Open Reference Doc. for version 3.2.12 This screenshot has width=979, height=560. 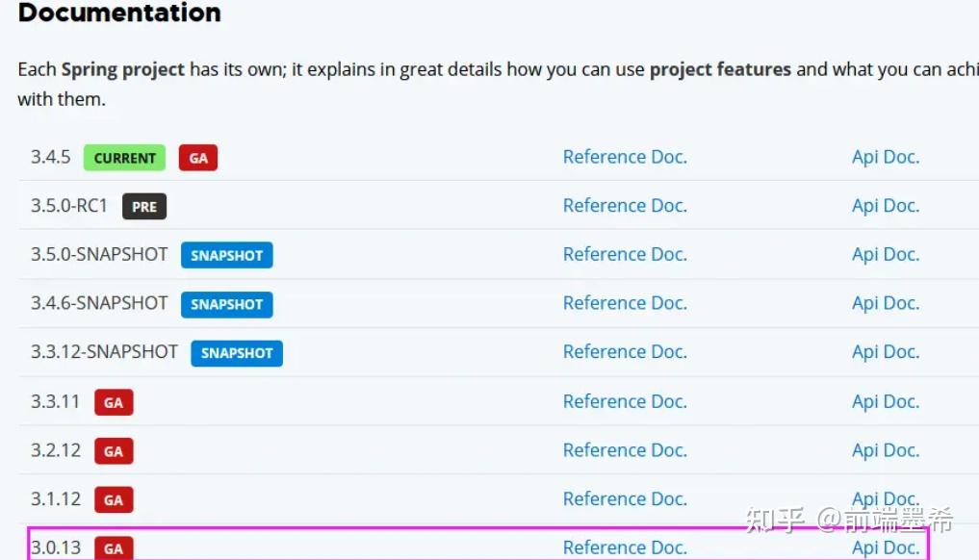point(625,450)
